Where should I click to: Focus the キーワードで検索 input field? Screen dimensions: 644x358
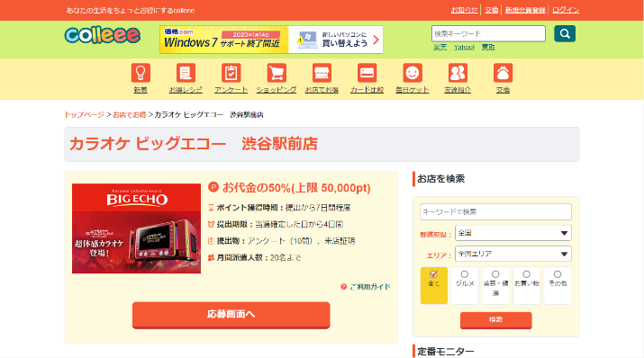tap(495, 211)
